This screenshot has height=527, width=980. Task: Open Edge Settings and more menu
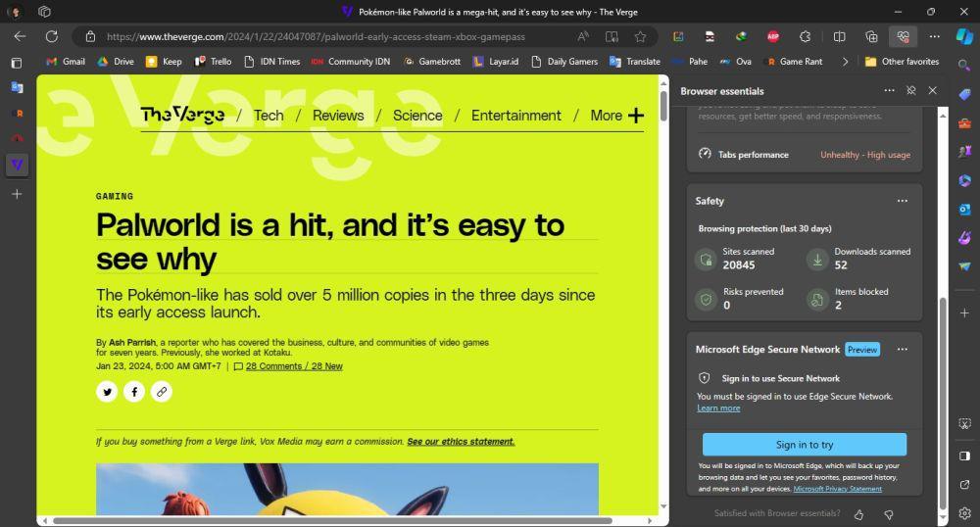934,37
